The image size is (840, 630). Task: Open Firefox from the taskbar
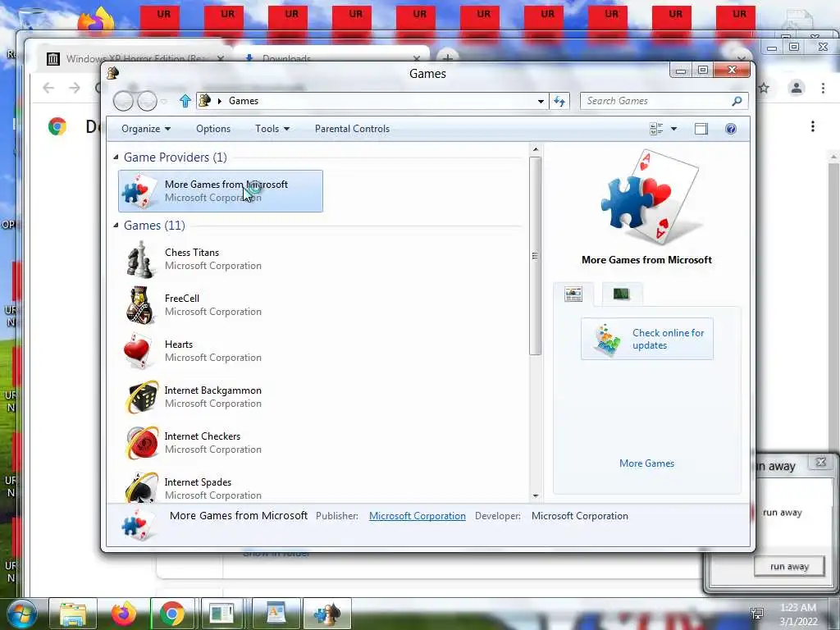point(124,614)
